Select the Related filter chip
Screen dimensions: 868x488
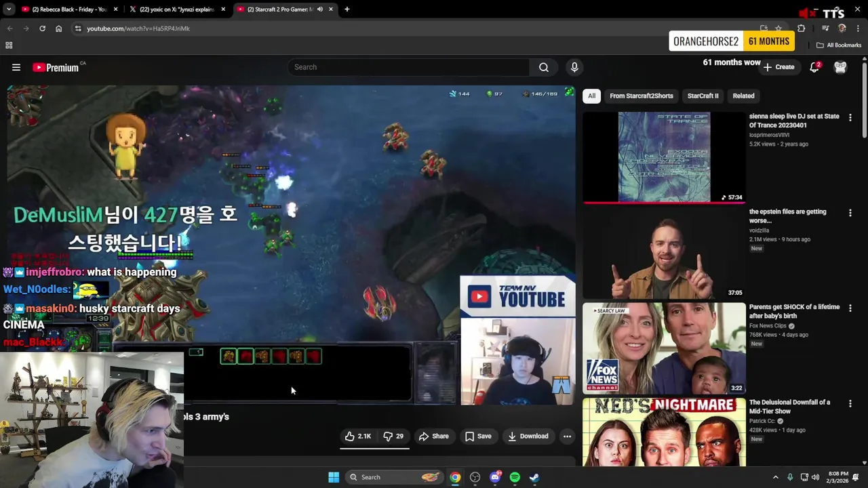click(x=743, y=96)
